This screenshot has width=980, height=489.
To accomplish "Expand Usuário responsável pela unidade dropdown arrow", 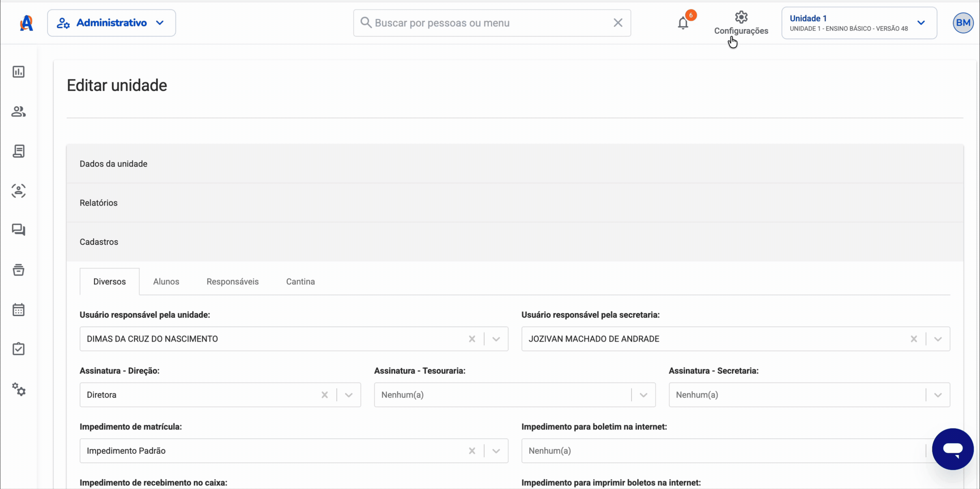I will (x=496, y=339).
